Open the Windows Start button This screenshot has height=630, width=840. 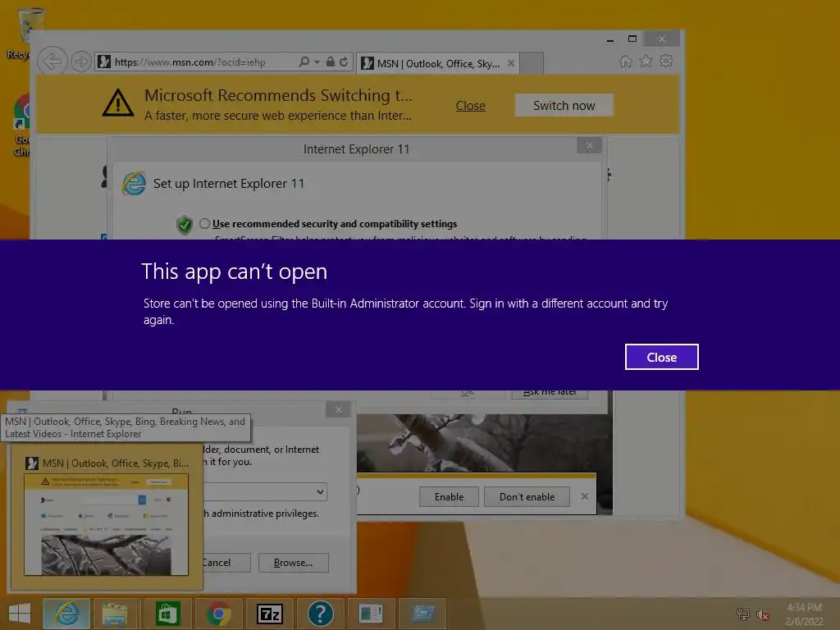(x=20, y=614)
